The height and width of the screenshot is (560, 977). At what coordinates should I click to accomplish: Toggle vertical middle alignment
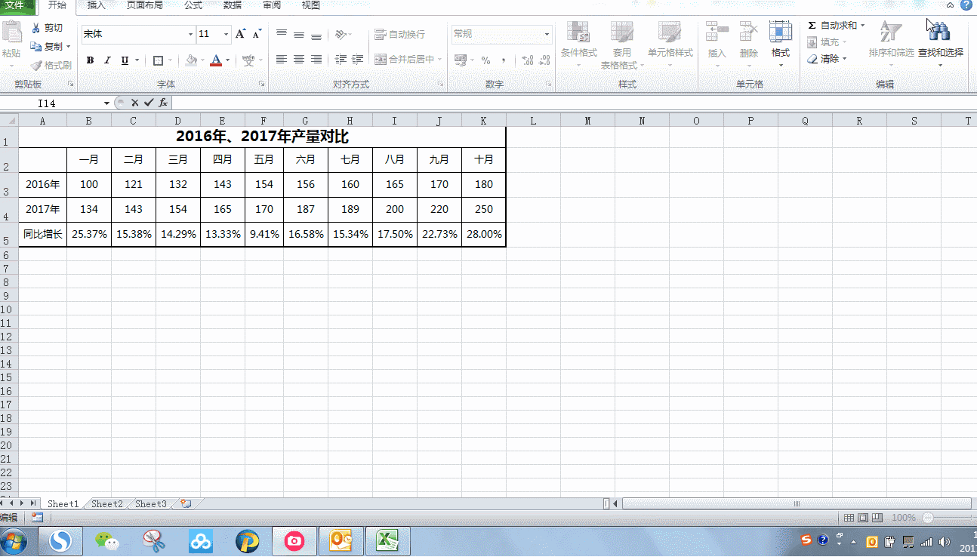click(299, 34)
